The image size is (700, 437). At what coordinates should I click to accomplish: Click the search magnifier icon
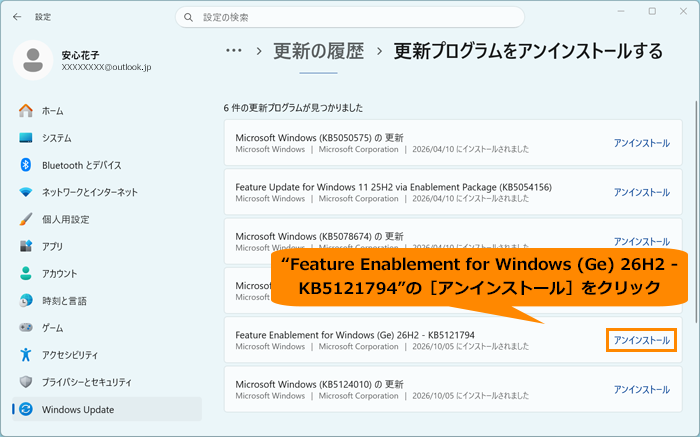pyautogui.click(x=188, y=17)
